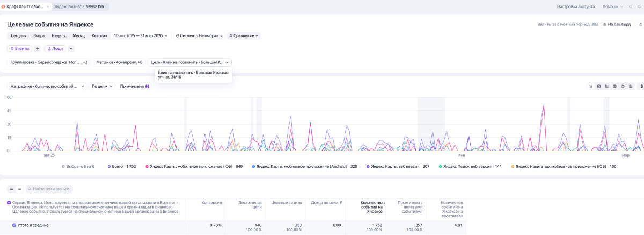Select the fifth chart type icon in the switcher
The width and height of the screenshot is (644, 235).
point(623,86)
